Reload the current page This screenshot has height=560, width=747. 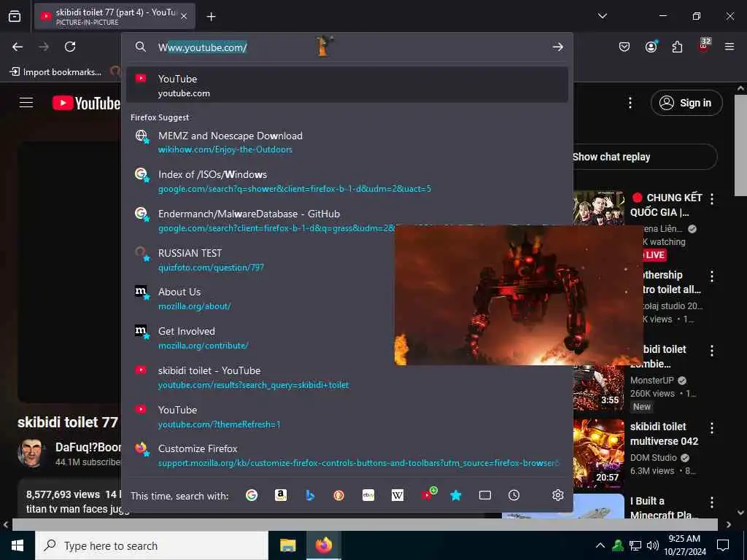pyautogui.click(x=70, y=47)
